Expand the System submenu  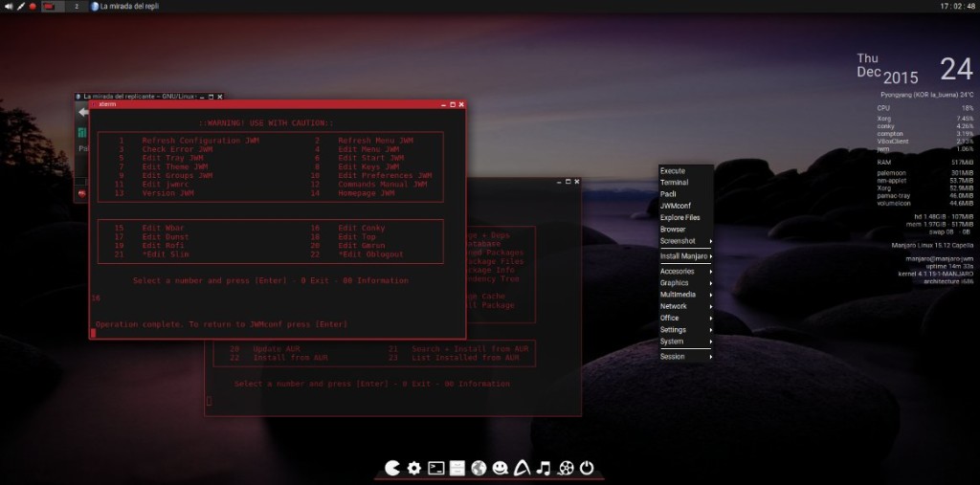685,342
